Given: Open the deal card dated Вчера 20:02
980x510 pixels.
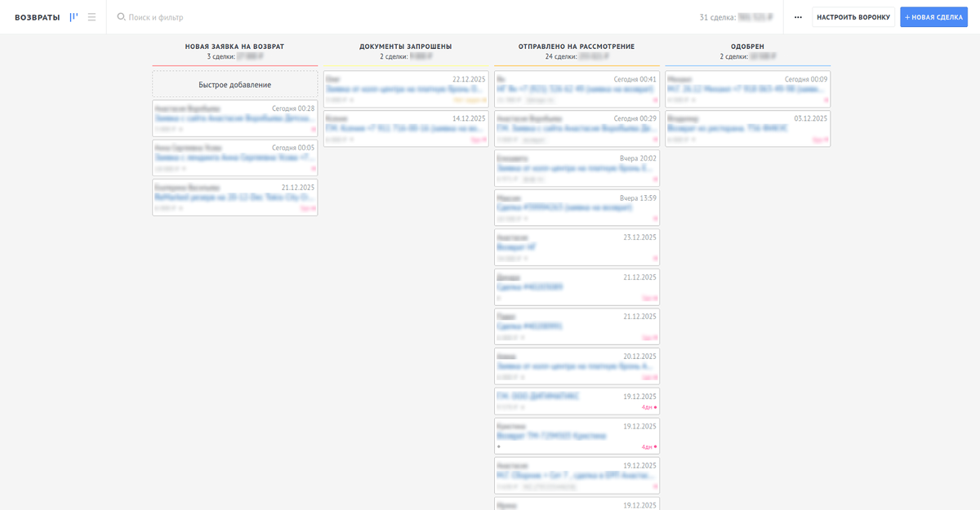Looking at the screenshot, I should (x=577, y=168).
